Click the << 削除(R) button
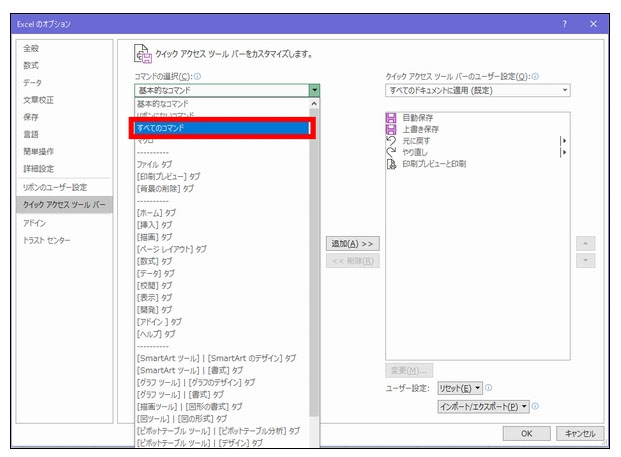 [x=352, y=261]
